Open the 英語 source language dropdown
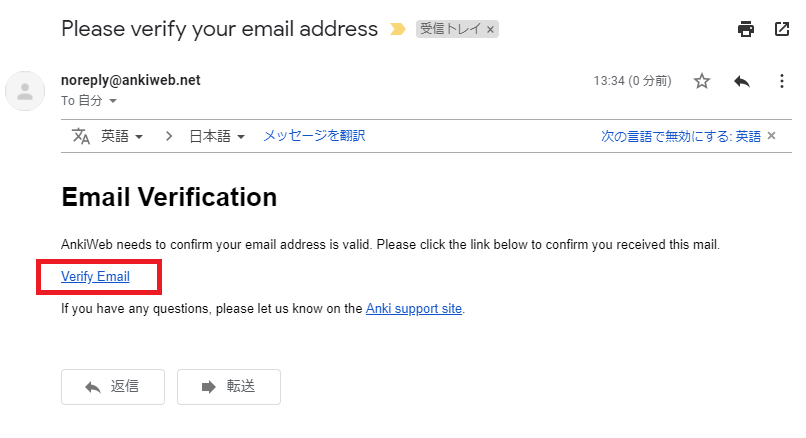Viewport: 806px width, 438px height. point(122,136)
